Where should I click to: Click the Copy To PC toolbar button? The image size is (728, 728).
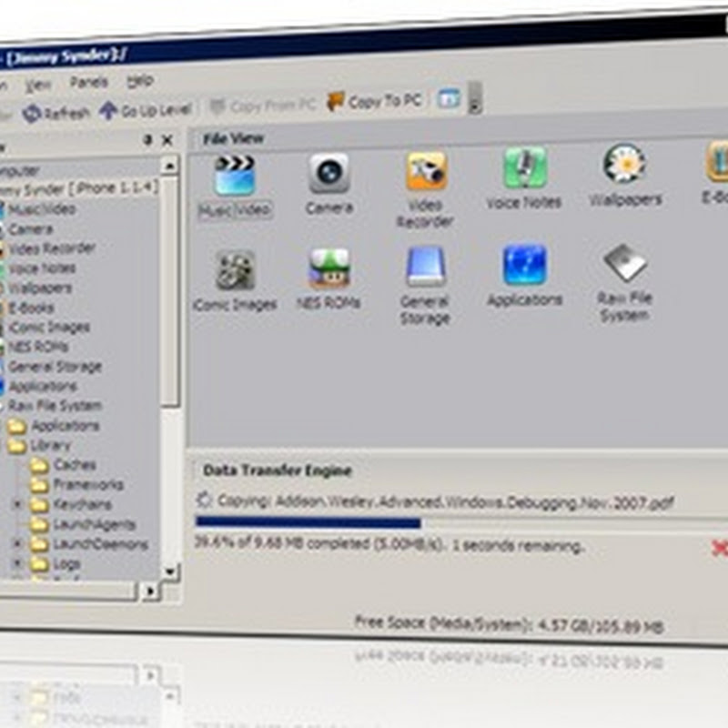coord(375,102)
